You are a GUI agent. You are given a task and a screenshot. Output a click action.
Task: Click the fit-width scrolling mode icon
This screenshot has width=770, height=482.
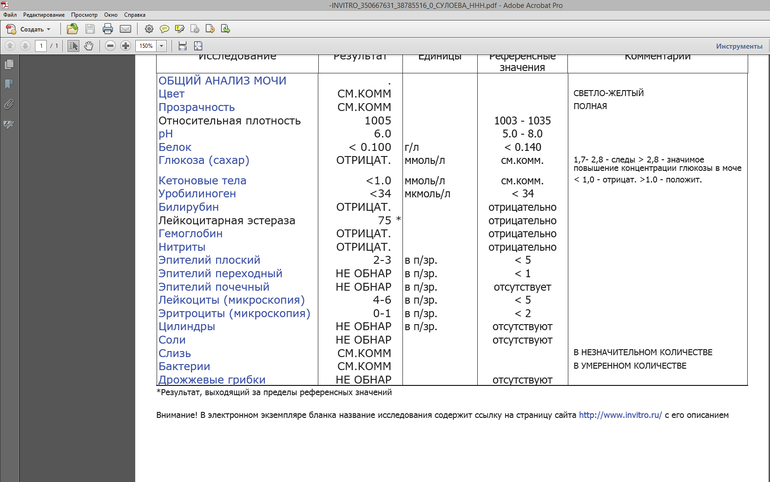[182, 46]
